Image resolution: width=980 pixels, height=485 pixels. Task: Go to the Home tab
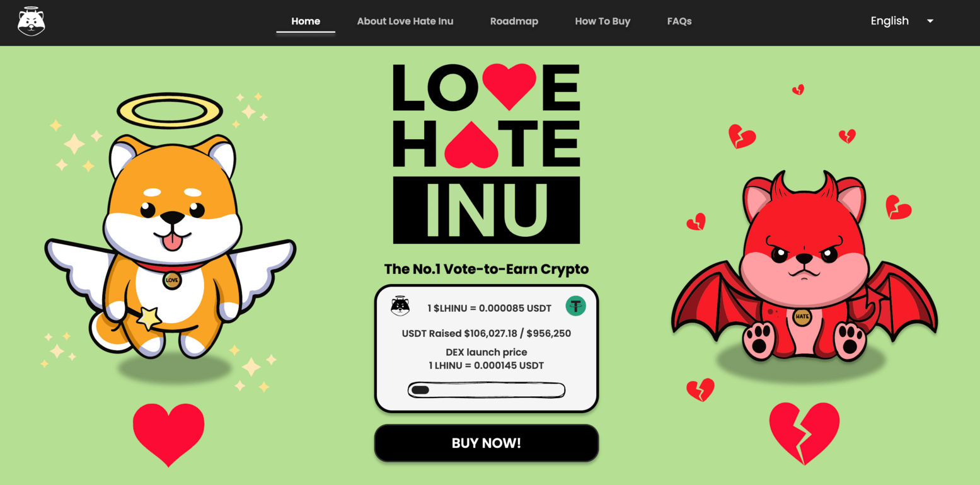[x=306, y=21]
